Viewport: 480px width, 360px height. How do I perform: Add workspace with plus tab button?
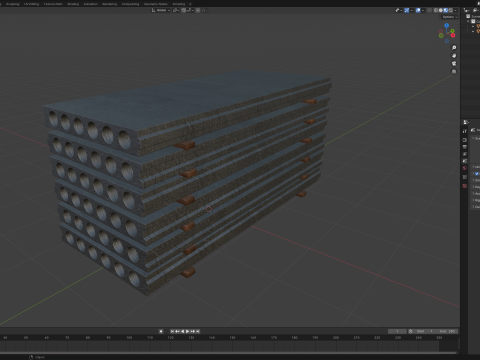click(x=190, y=4)
